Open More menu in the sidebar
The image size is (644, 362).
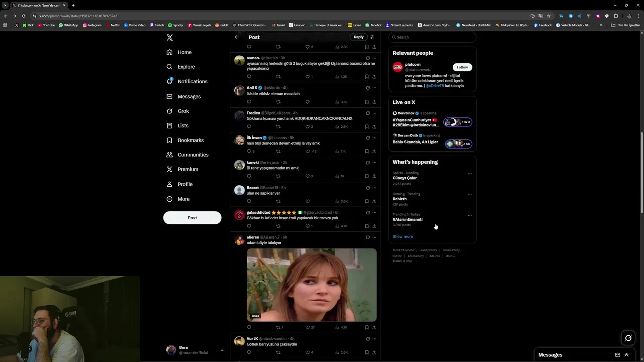pos(178,199)
